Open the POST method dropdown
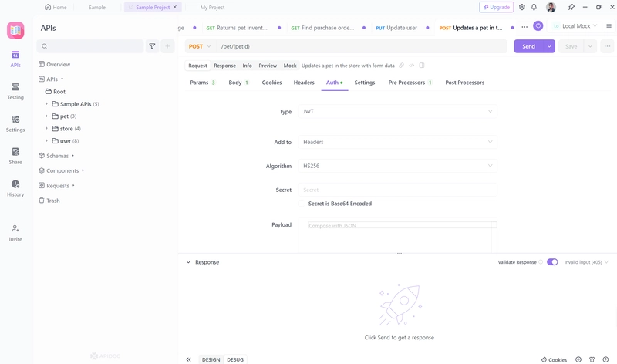Screen dimensions: 617x364 (x=200, y=46)
